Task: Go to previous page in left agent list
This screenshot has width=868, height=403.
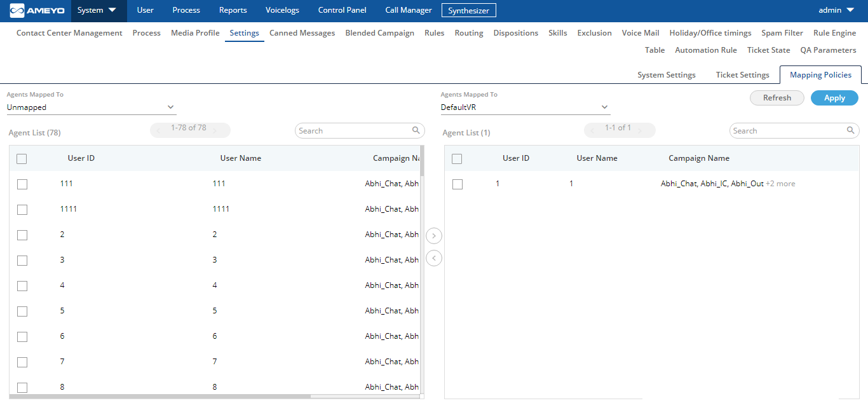Action: [x=159, y=130]
